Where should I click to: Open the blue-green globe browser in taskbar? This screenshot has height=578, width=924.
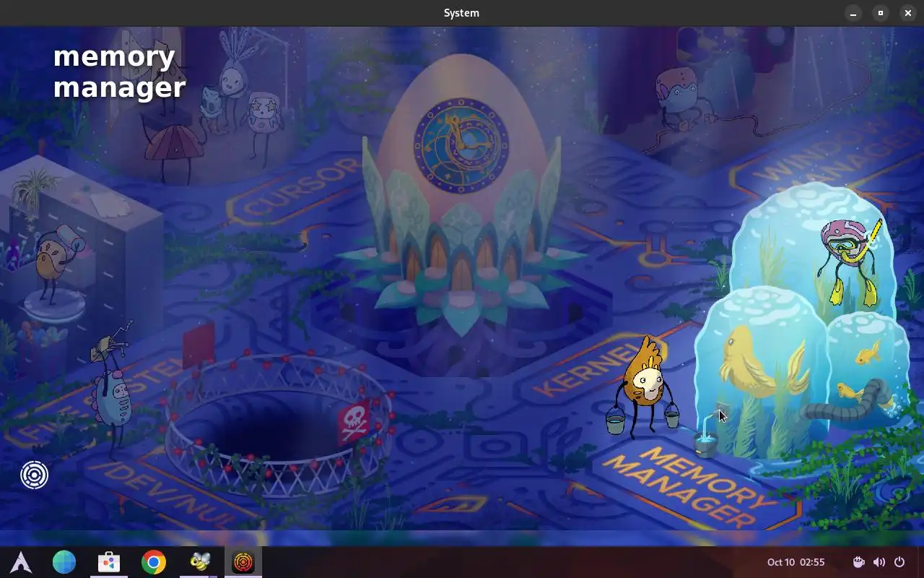click(64, 561)
